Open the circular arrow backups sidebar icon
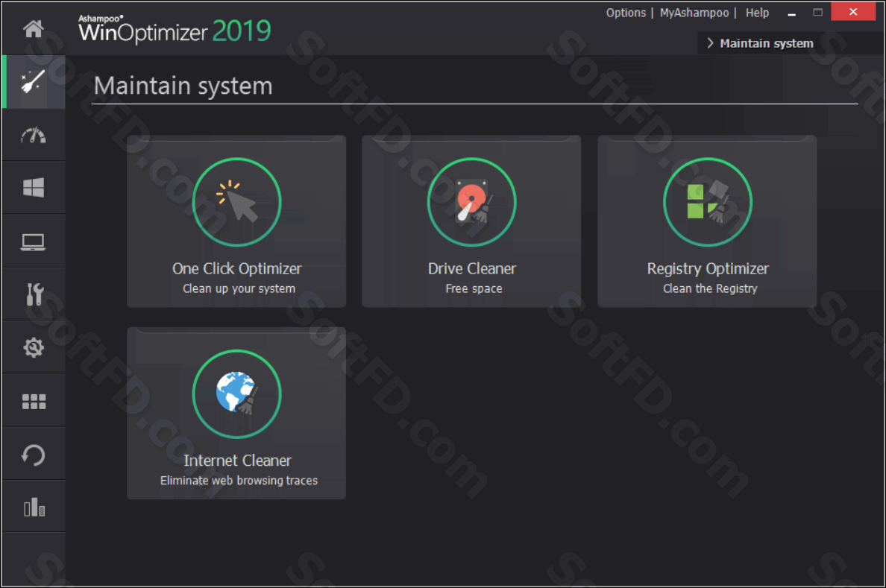 click(34, 455)
